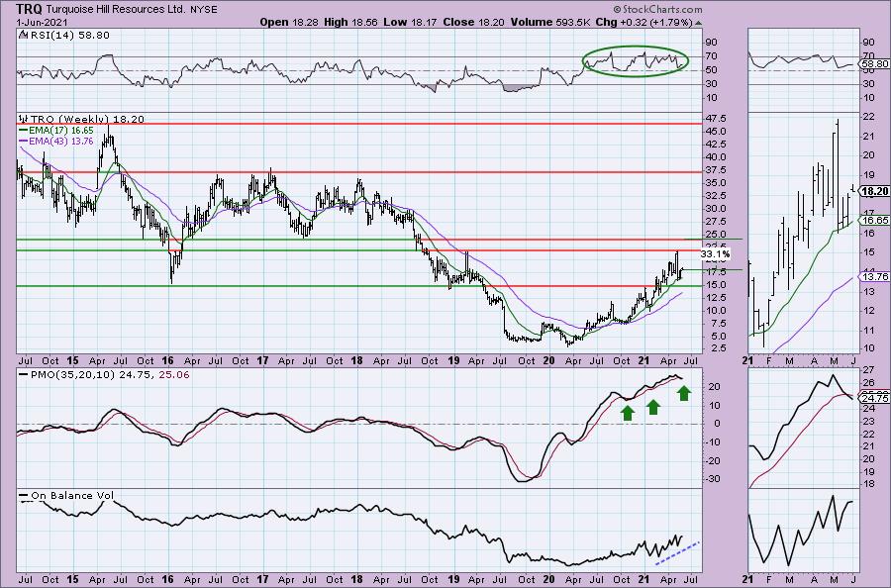
Task: Click the bar-style icon before TRQ (Weekly)
Action: [24, 119]
